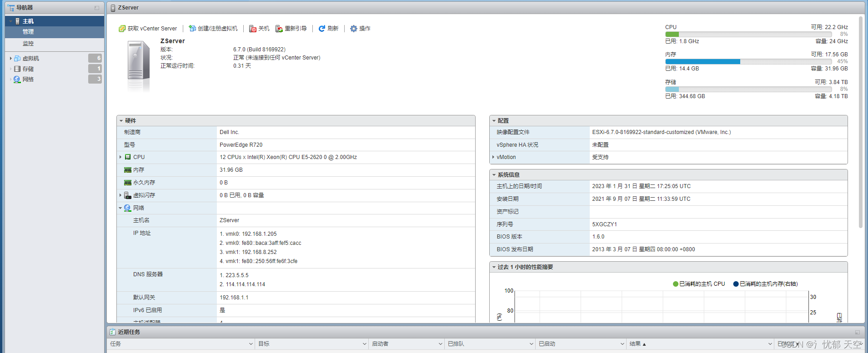
Task: Open the 已启动 column dropdown
Action: click(x=622, y=344)
